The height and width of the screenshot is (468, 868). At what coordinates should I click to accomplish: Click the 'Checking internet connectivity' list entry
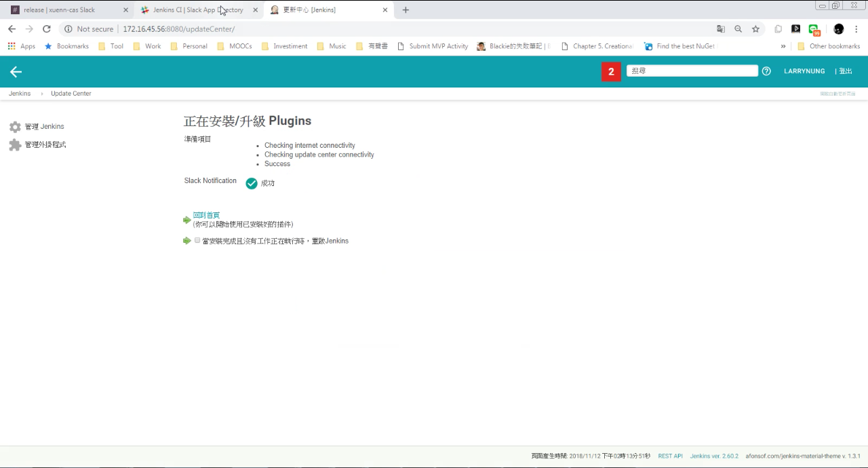pos(309,146)
